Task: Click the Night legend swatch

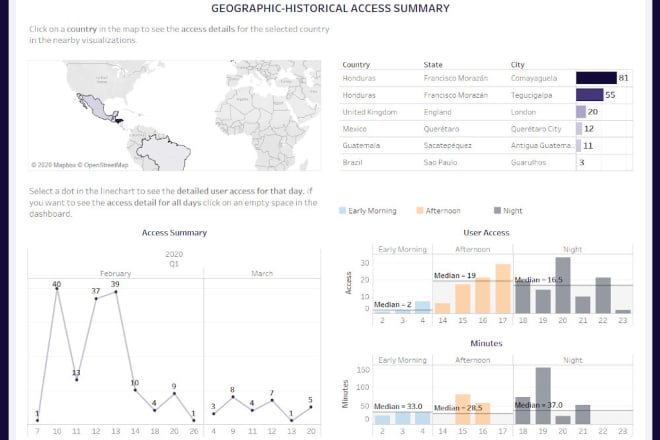Action: pos(497,211)
